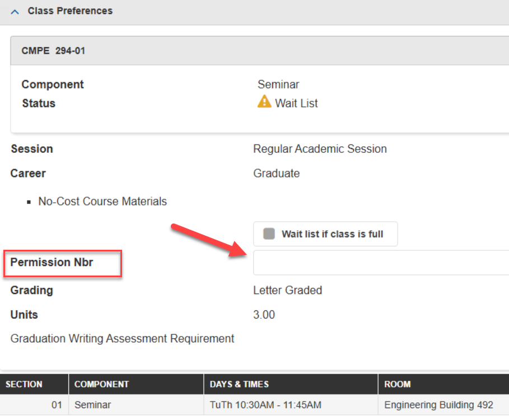Click the warning triangle next to Wait List status
The height and width of the screenshot is (420, 509).
click(264, 102)
